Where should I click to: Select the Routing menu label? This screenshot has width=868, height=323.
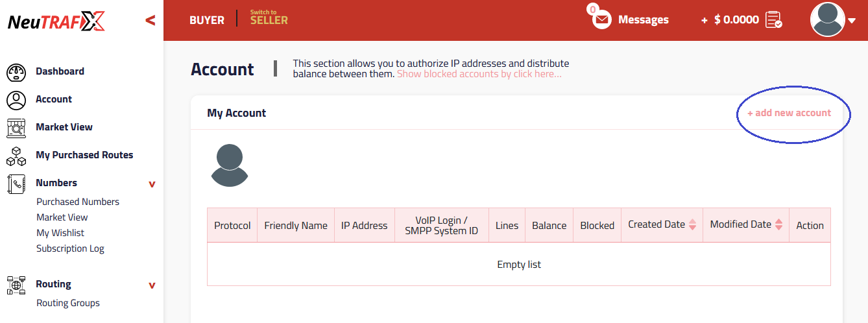[x=53, y=284]
